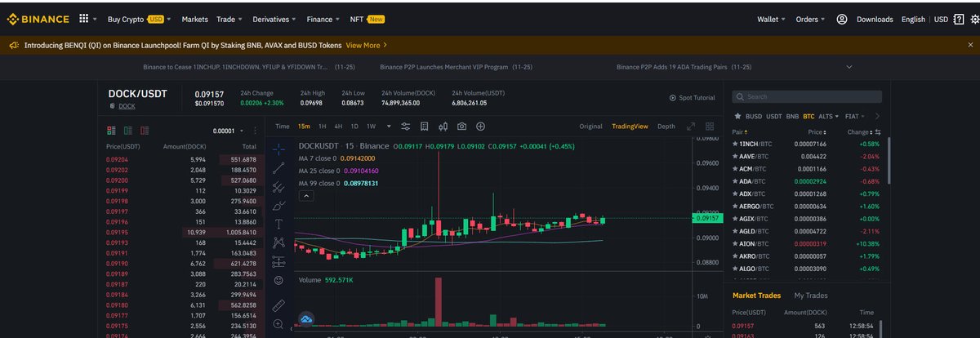Open the Binance home logo
The width and height of the screenshot is (980, 338).
click(x=39, y=19)
